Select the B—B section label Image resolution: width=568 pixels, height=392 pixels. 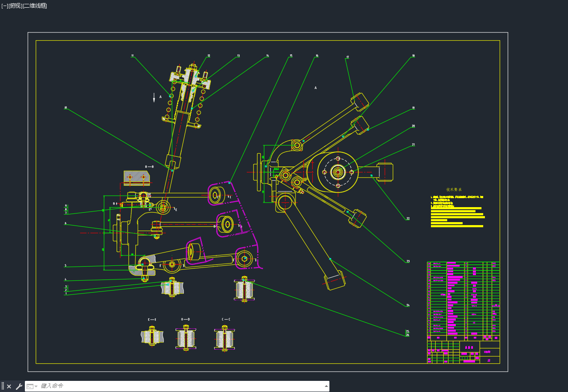149,166
